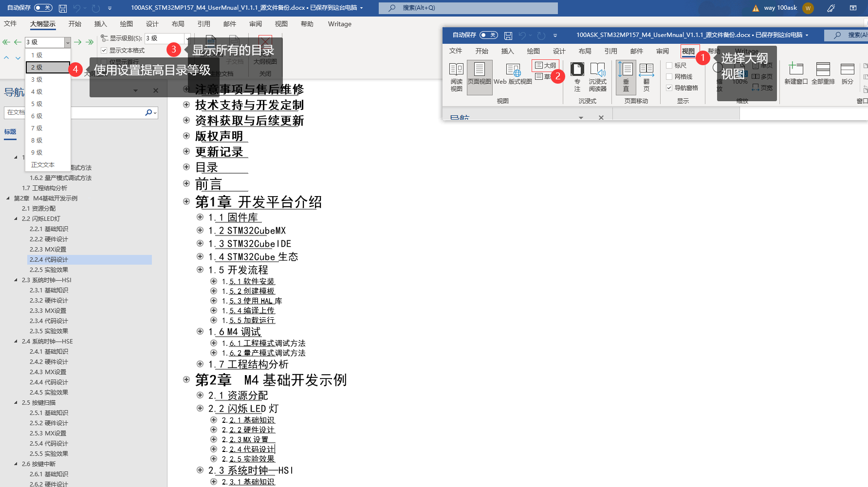Save in the inset window quick access toolbar
The width and height of the screenshot is (868, 487).
coord(508,35)
